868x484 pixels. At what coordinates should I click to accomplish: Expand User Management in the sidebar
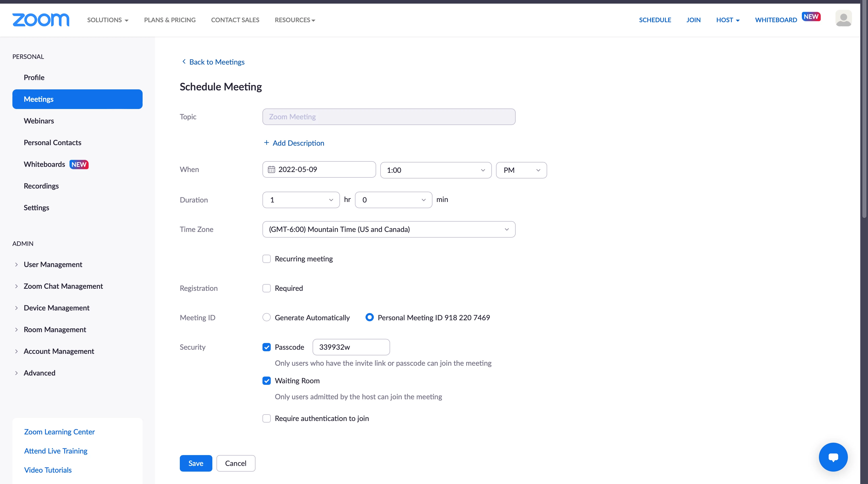coord(53,264)
